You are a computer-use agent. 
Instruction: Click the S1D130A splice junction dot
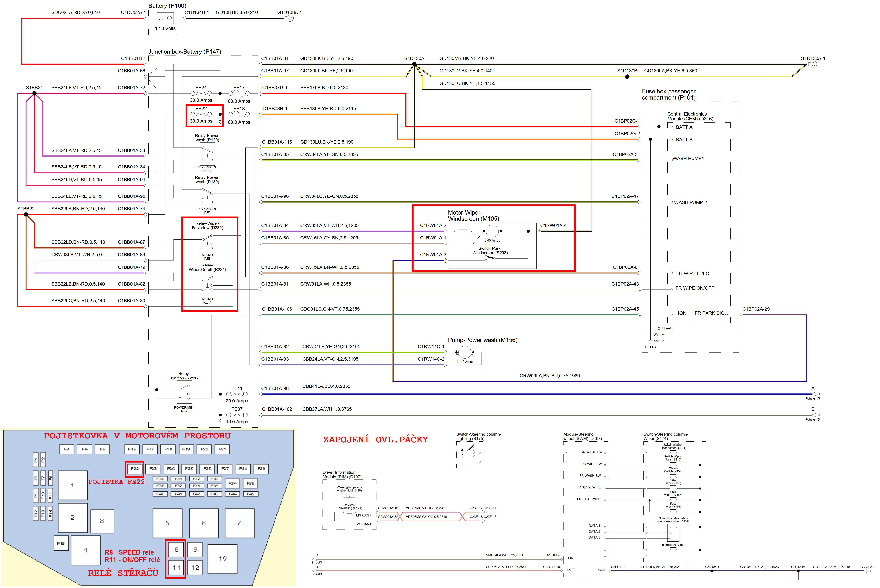coord(414,64)
